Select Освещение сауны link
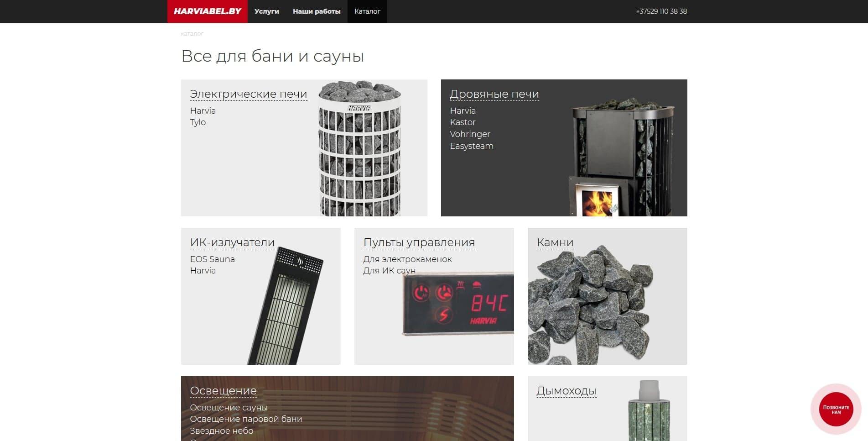This screenshot has height=441, width=868. pyautogui.click(x=229, y=407)
